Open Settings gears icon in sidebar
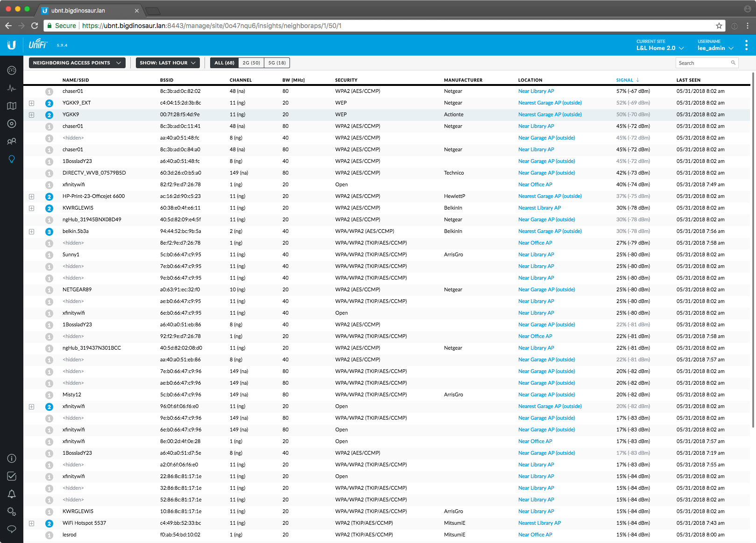Image resolution: width=756 pixels, height=543 pixels. pyautogui.click(x=12, y=512)
